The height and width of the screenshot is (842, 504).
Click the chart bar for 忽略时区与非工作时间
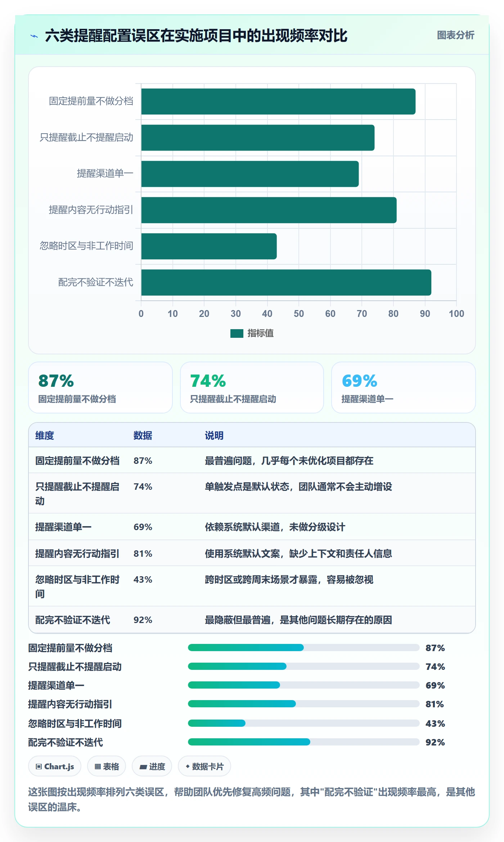point(209,246)
